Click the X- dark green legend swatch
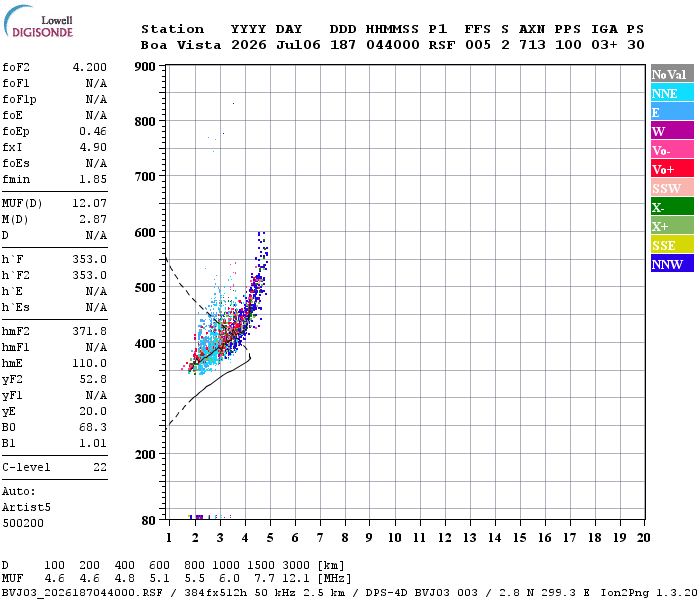Image resolution: width=700 pixels, height=600 pixels. coord(672,207)
